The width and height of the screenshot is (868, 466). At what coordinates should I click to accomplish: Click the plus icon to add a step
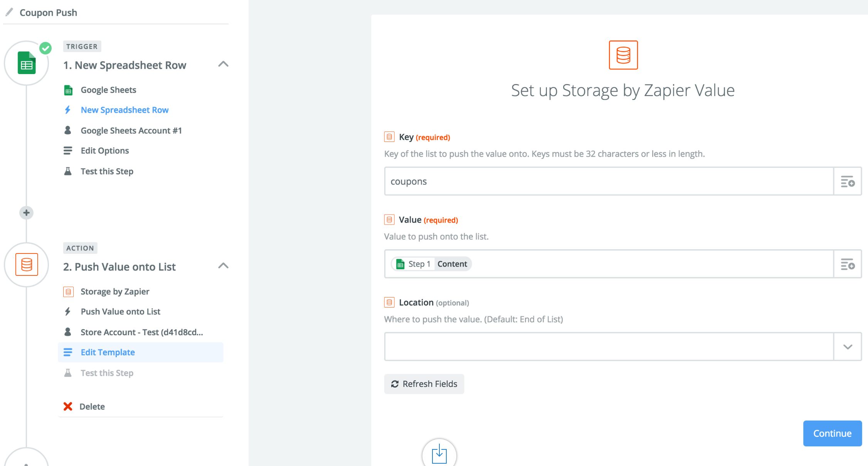(26, 213)
